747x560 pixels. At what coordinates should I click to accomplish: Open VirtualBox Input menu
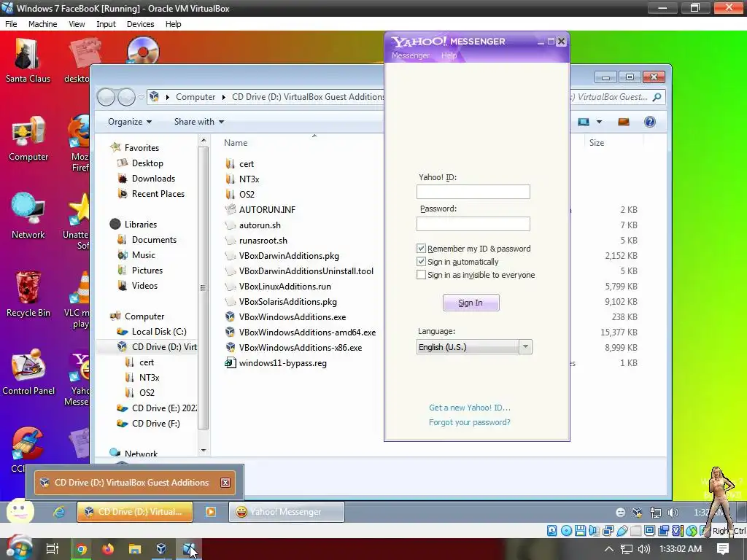point(106,24)
